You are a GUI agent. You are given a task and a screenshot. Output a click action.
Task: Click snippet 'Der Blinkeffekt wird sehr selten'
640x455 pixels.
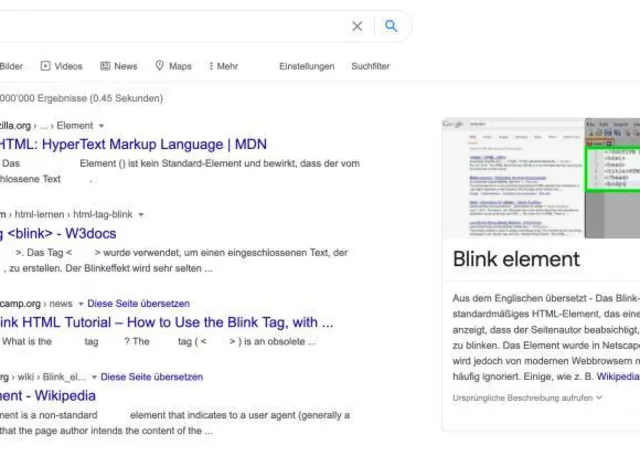pyautogui.click(x=134, y=269)
